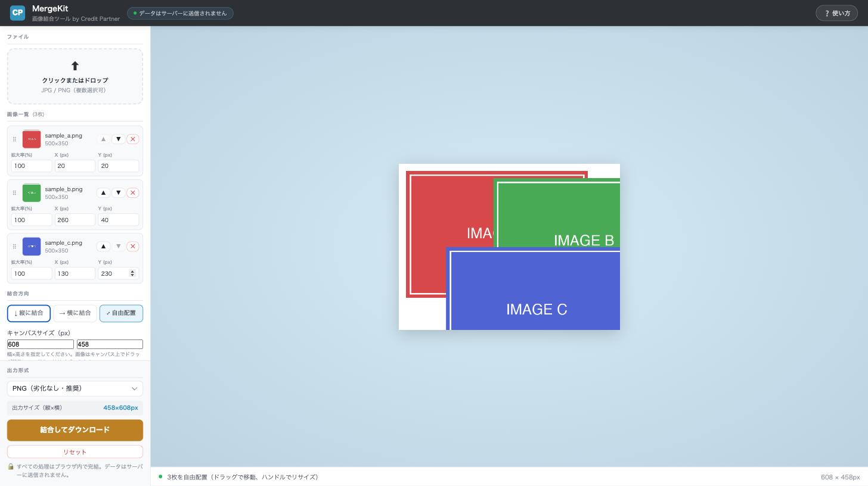This screenshot has width=868, height=486.
Task: Grab the drag handle of sample_a.png
Action: tap(14, 139)
